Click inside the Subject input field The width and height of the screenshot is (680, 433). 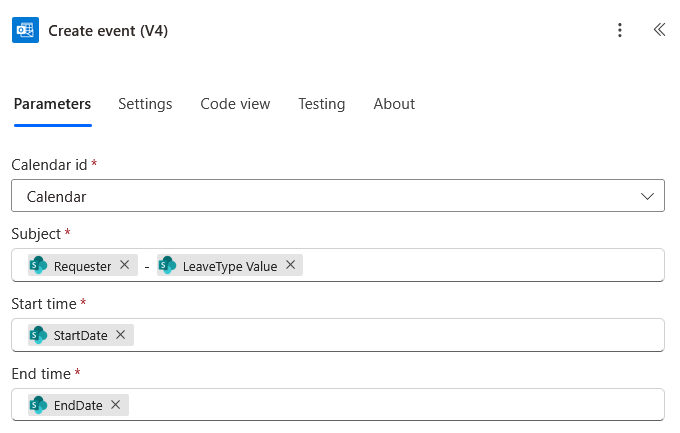point(338,265)
